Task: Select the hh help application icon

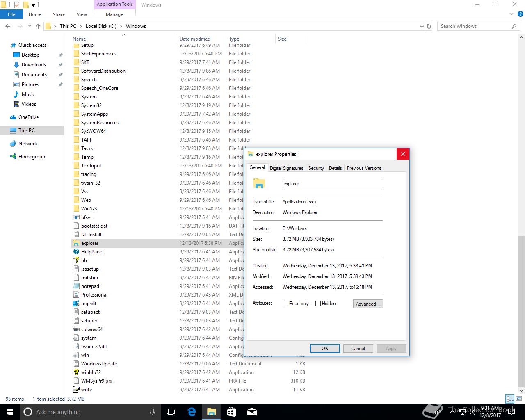Action: tap(76, 260)
